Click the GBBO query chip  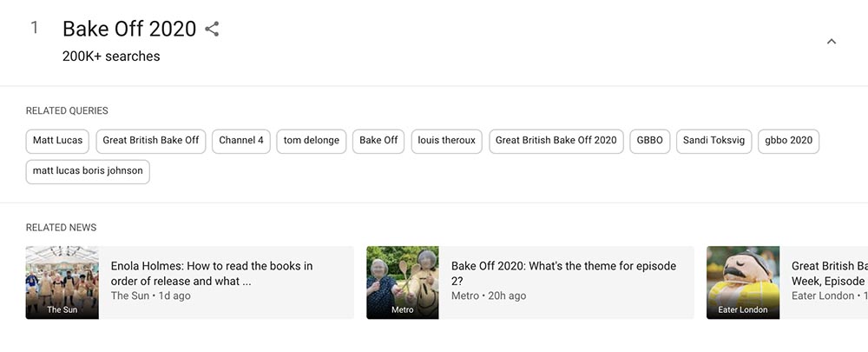[650, 141]
